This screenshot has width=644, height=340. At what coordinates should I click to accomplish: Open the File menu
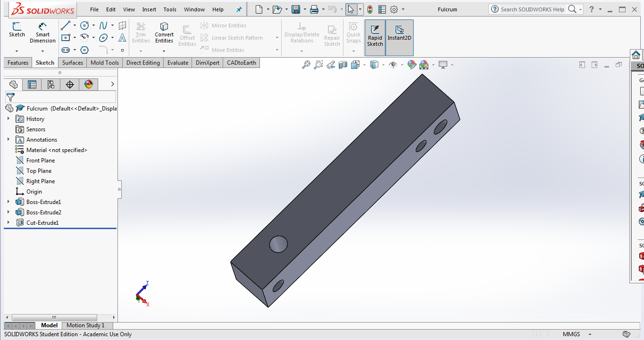click(x=94, y=9)
